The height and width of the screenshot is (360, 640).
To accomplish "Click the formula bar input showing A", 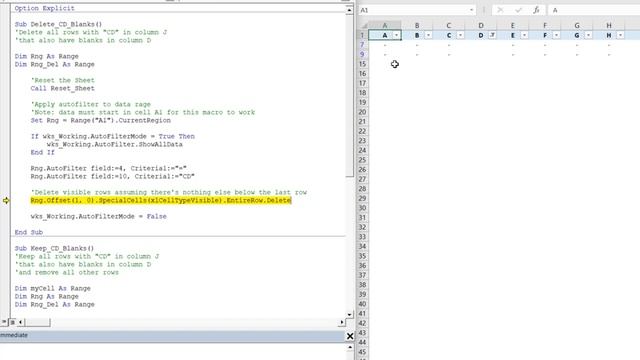I will [594, 10].
